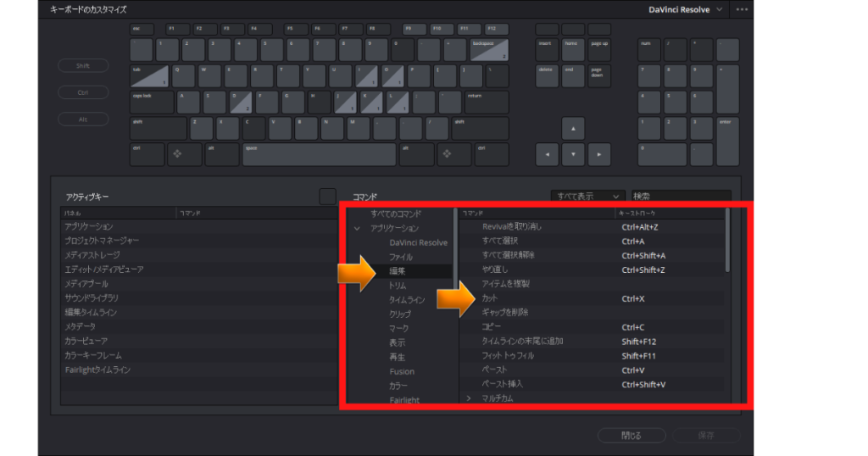The image size is (868, 456).
Task: Toggle the Alt modifier button
Action: [83, 120]
